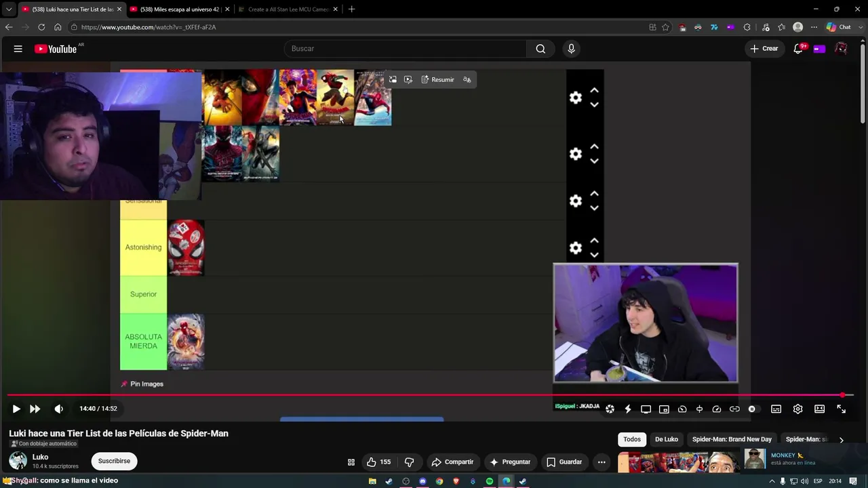
Task: Open Spotify from the taskbar
Action: (x=490, y=481)
